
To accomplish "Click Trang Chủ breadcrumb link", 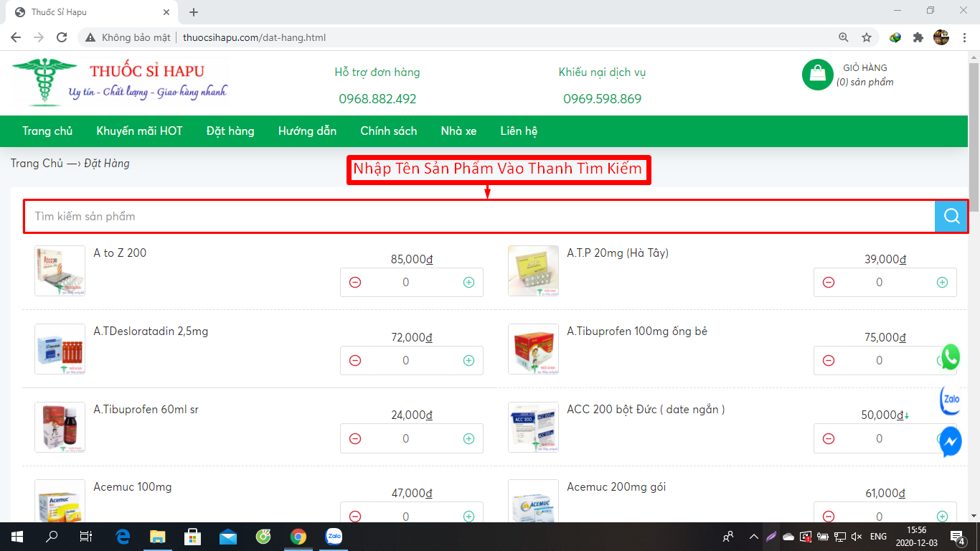I will point(37,164).
